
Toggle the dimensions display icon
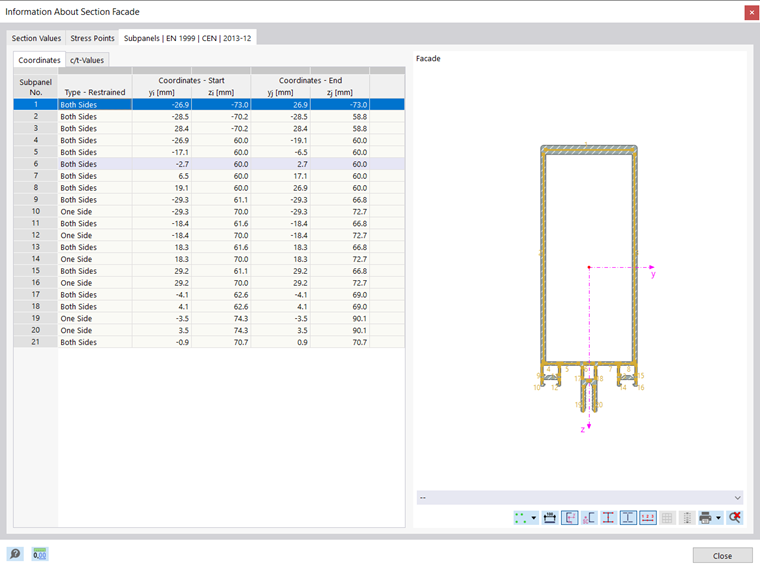(550, 518)
